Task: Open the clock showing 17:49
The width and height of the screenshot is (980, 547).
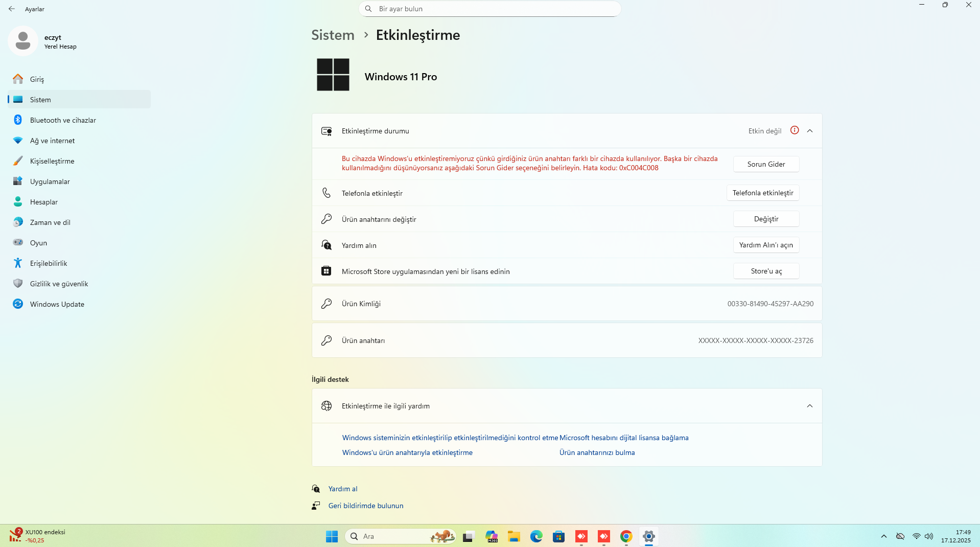Action: 956,536
